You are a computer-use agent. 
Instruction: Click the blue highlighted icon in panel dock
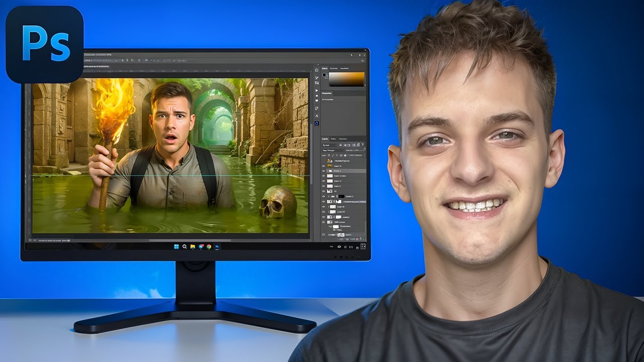316,123
